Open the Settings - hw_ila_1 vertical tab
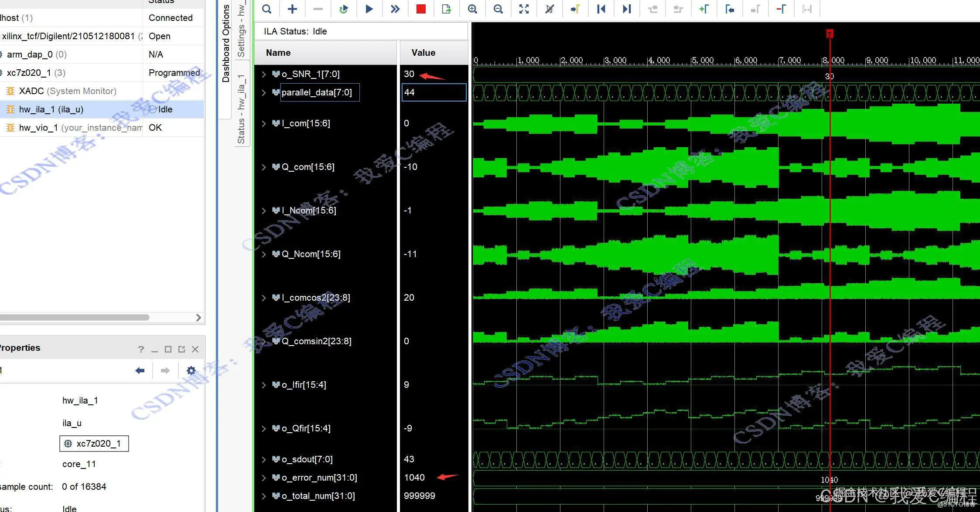This screenshot has width=980, height=512. point(241,30)
